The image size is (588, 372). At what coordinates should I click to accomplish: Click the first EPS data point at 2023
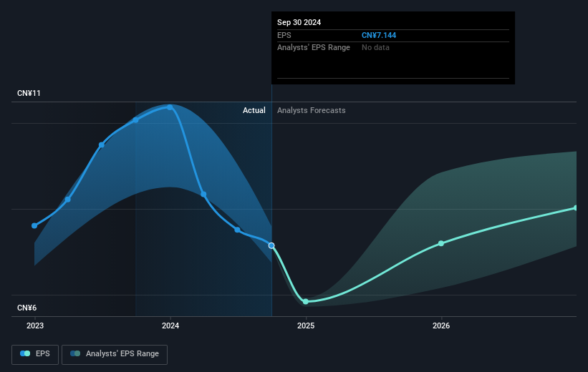coord(34,226)
